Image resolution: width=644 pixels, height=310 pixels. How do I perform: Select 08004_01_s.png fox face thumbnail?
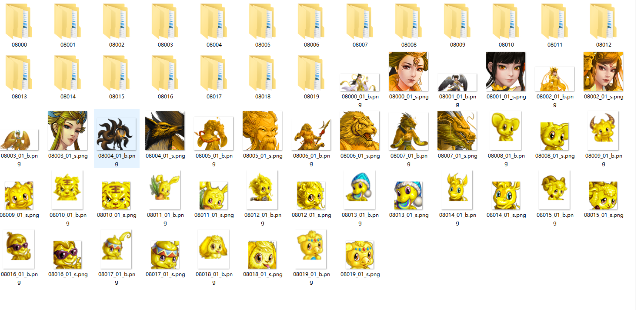pyautogui.click(x=165, y=131)
